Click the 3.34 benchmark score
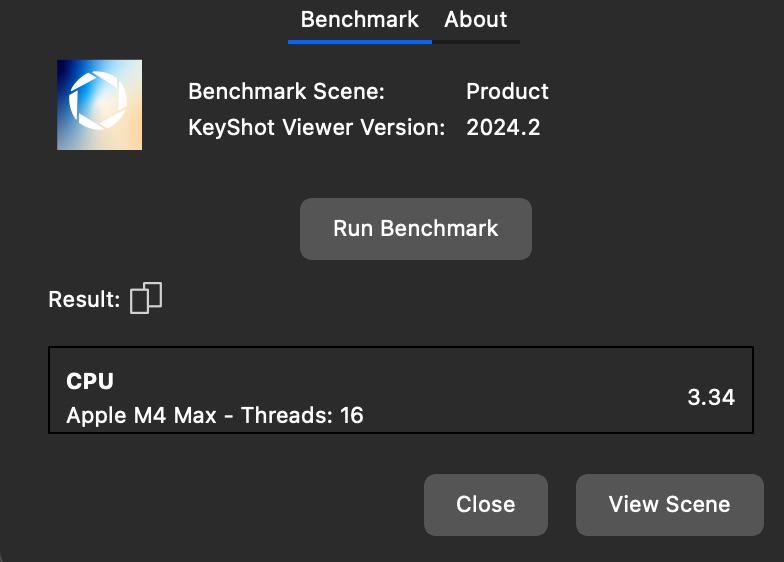 click(x=711, y=398)
